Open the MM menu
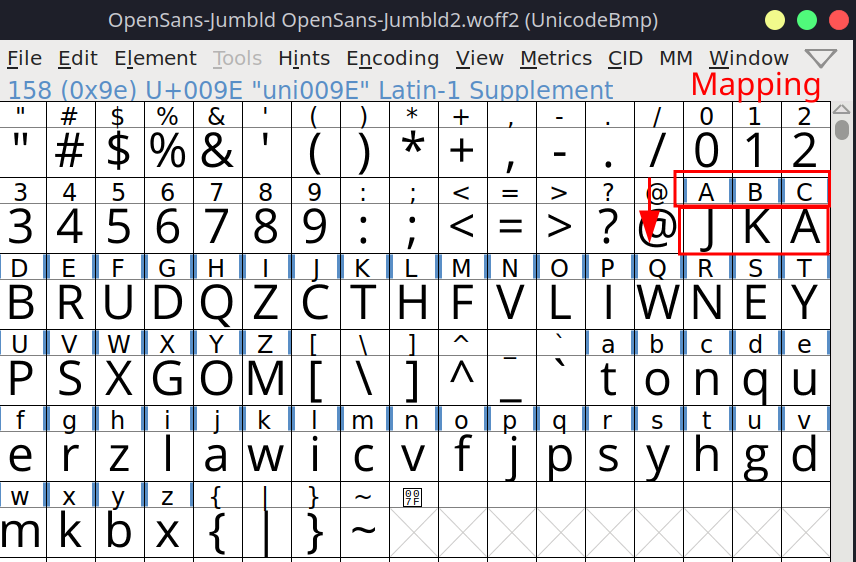Viewport: 856px width, 562px height. pos(676,58)
